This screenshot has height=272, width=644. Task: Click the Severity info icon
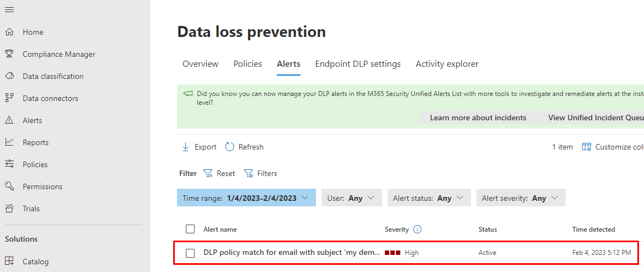(417, 230)
